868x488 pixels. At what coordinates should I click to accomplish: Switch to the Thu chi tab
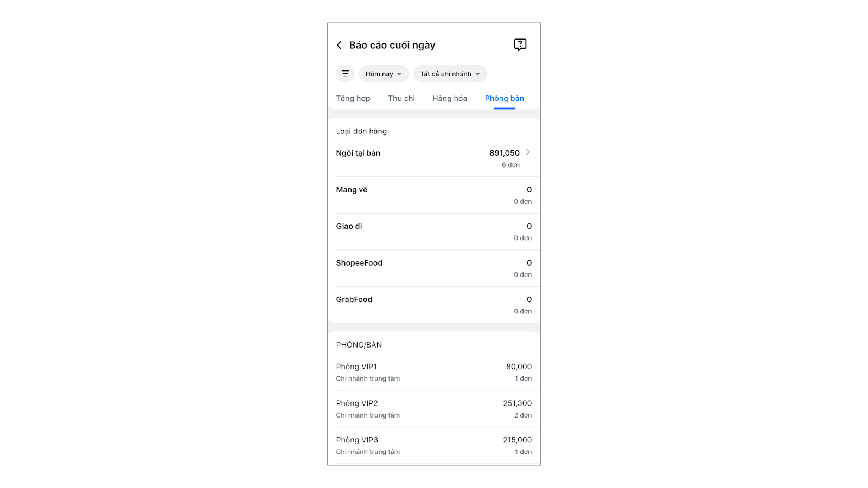[401, 98]
